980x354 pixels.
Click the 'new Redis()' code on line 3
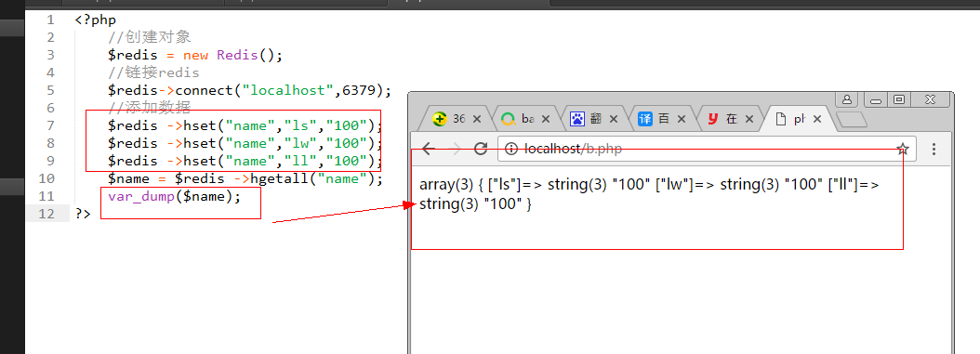[233, 55]
